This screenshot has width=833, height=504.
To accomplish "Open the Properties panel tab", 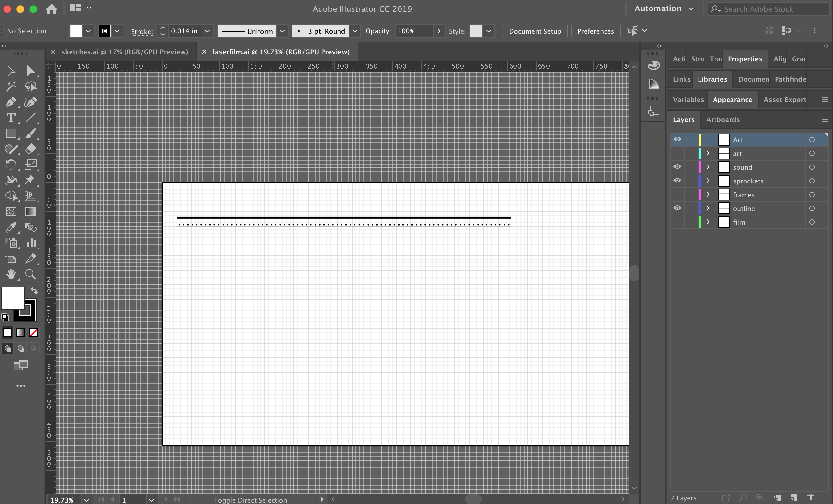I will point(745,59).
